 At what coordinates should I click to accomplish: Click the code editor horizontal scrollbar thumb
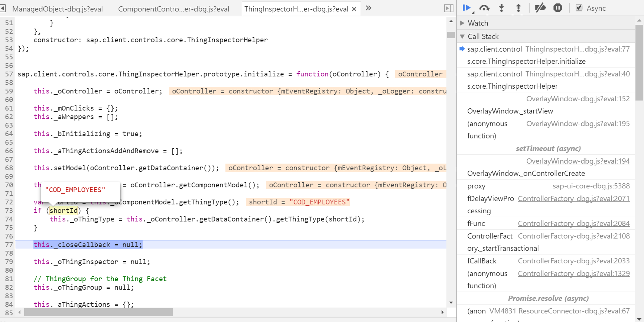point(98,312)
